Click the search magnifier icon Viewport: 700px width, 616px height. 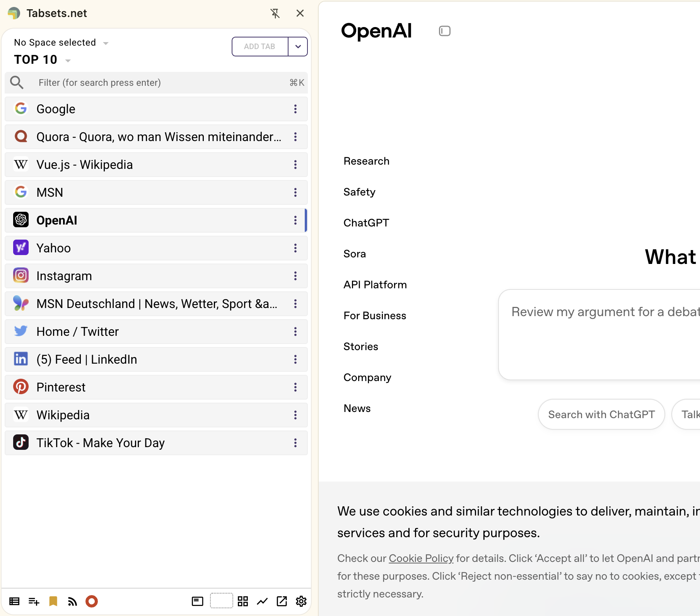click(17, 82)
